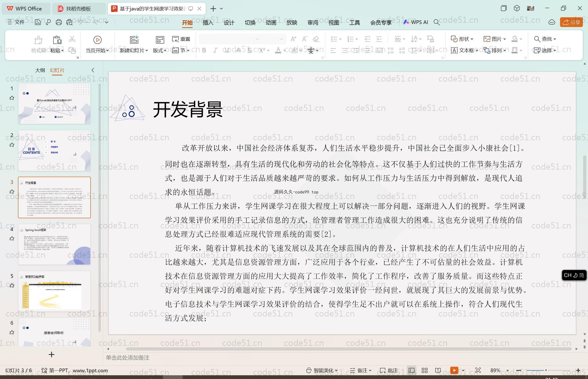Toggle Bold formatting
588x379 pixels.
[x=204, y=50]
